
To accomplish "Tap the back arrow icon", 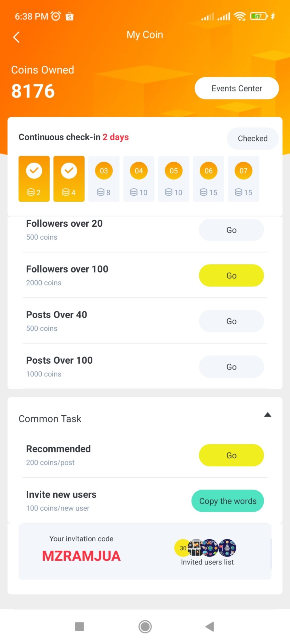I will (x=16, y=37).
